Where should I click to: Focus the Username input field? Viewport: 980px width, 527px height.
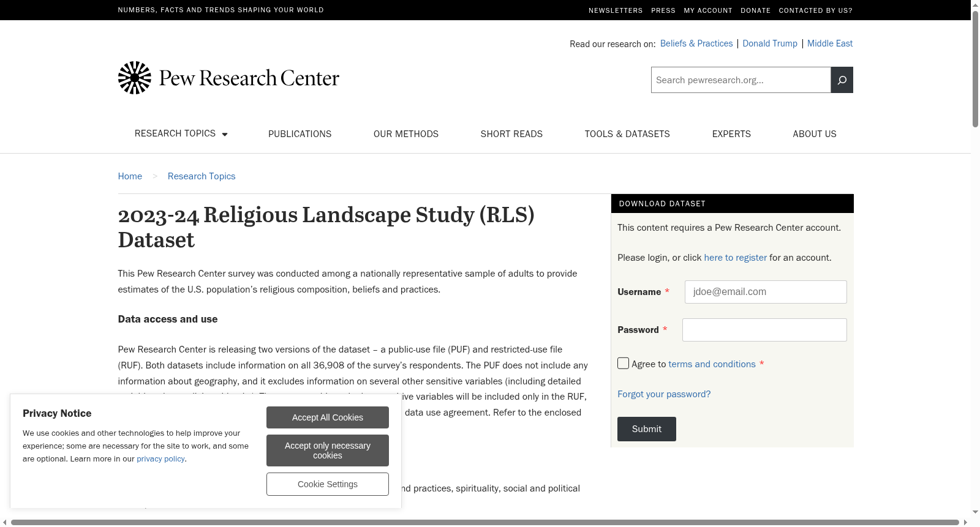pyautogui.click(x=766, y=292)
